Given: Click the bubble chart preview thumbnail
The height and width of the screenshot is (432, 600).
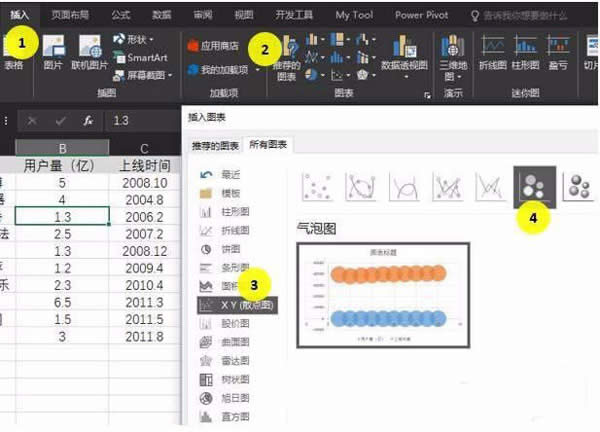Looking at the screenshot, I should (384, 297).
